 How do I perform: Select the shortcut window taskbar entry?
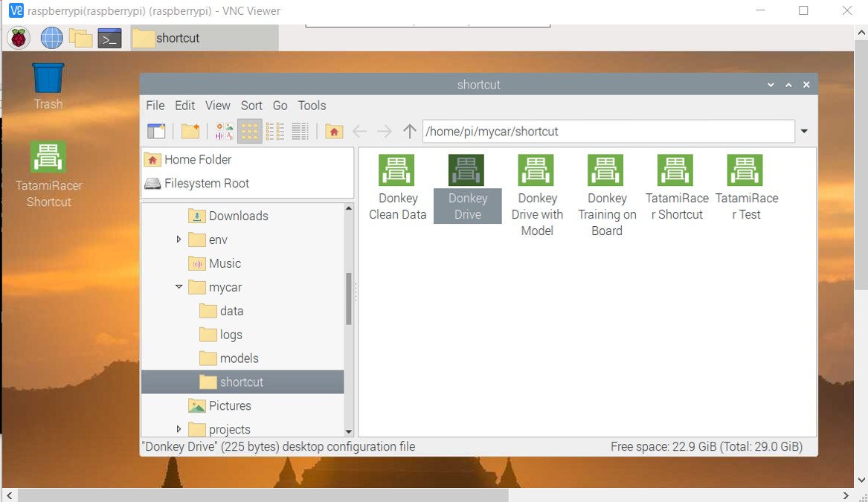(x=205, y=38)
